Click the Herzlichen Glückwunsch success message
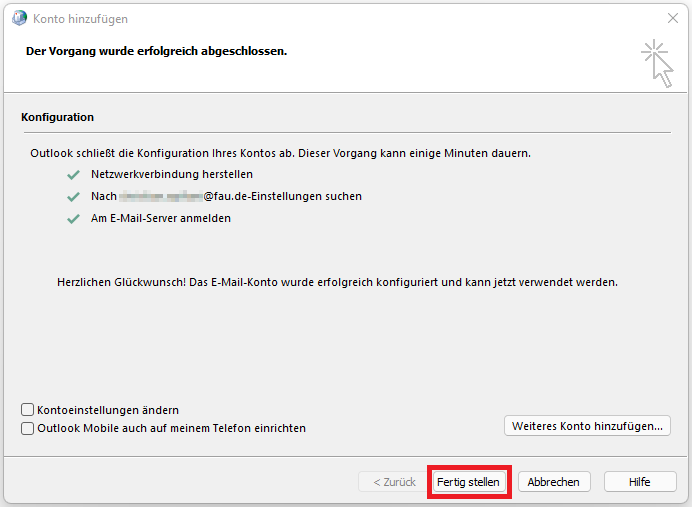692x507 pixels. coord(338,282)
